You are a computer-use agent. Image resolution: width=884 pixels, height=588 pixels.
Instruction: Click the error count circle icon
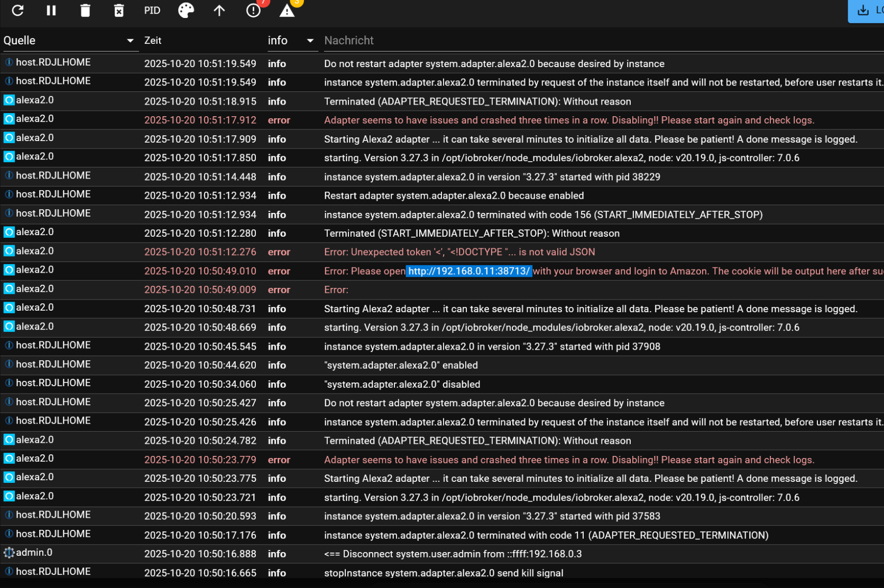pos(253,11)
